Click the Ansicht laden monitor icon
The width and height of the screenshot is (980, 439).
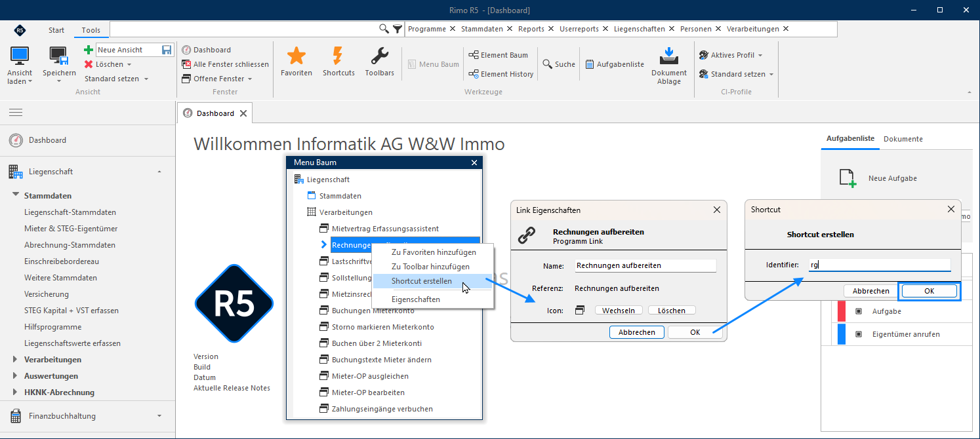tap(20, 56)
